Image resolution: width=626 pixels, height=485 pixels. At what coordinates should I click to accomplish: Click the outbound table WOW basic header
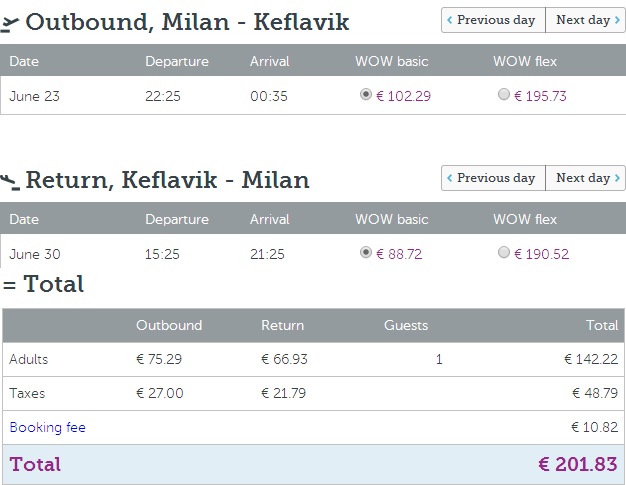point(391,61)
